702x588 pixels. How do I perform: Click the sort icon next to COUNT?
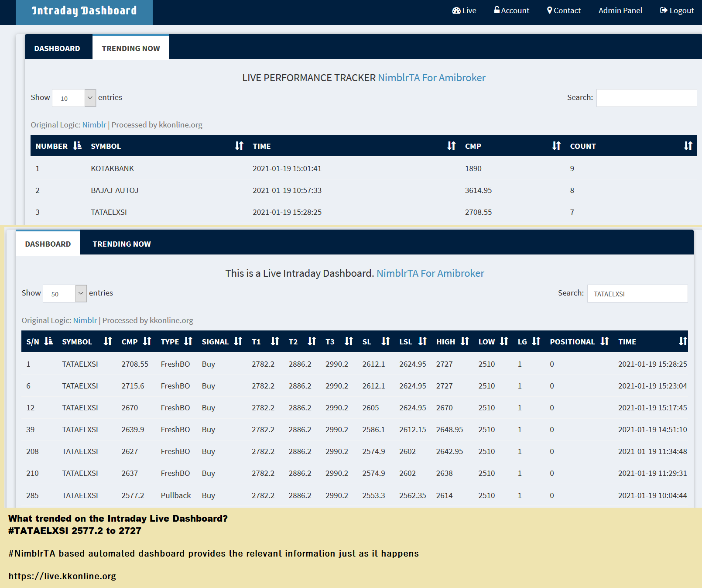tap(688, 146)
